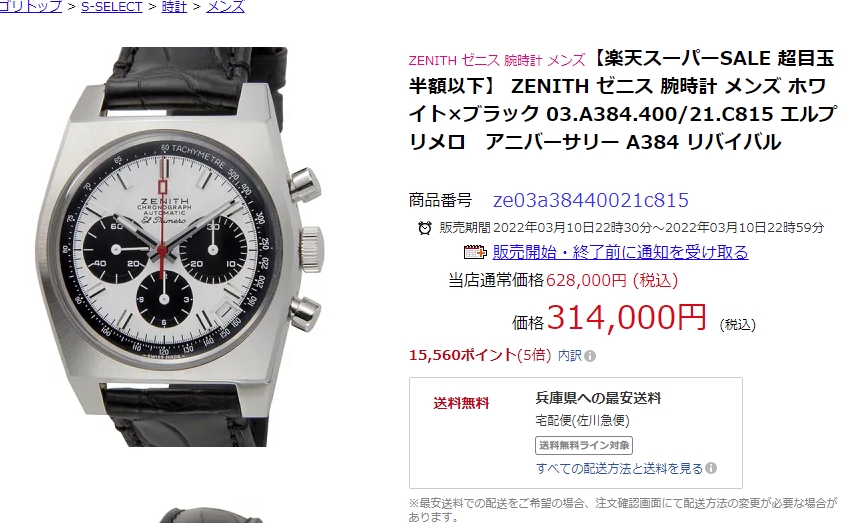Open the メンズ breadcrumb link
Screen dimensions: 854x523
pos(225,7)
